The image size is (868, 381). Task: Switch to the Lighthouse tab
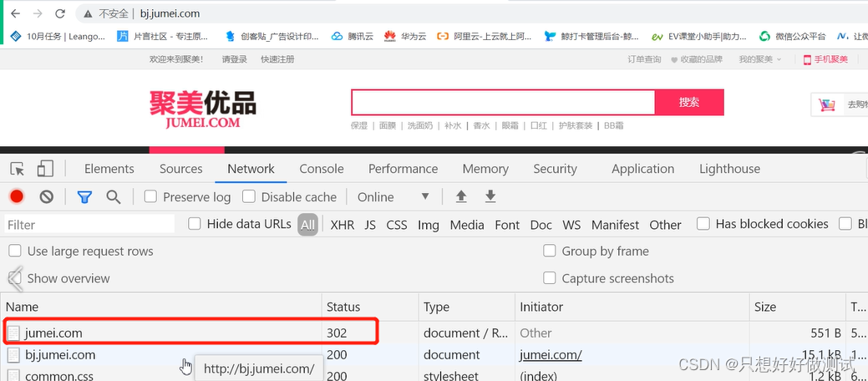coord(729,169)
